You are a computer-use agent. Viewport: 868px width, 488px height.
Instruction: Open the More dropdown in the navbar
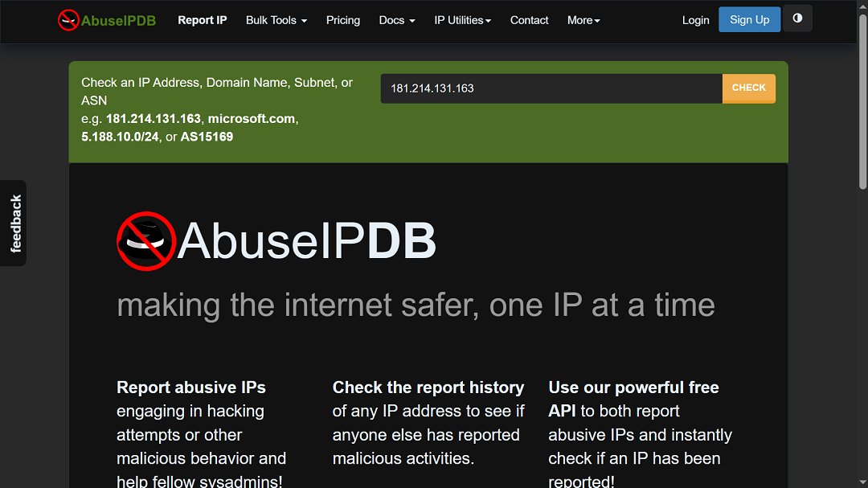(x=583, y=20)
